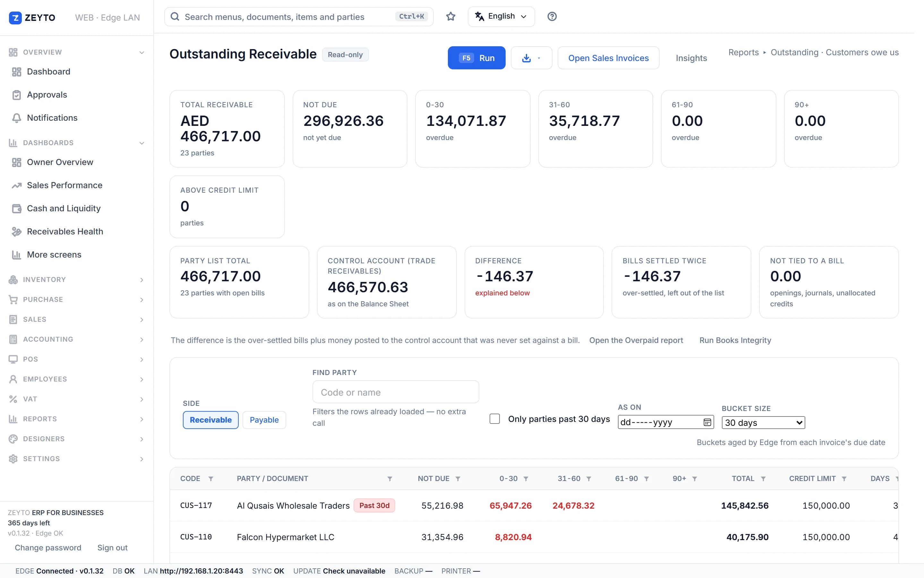Expand the ACCOUNTING menu

tap(76, 339)
